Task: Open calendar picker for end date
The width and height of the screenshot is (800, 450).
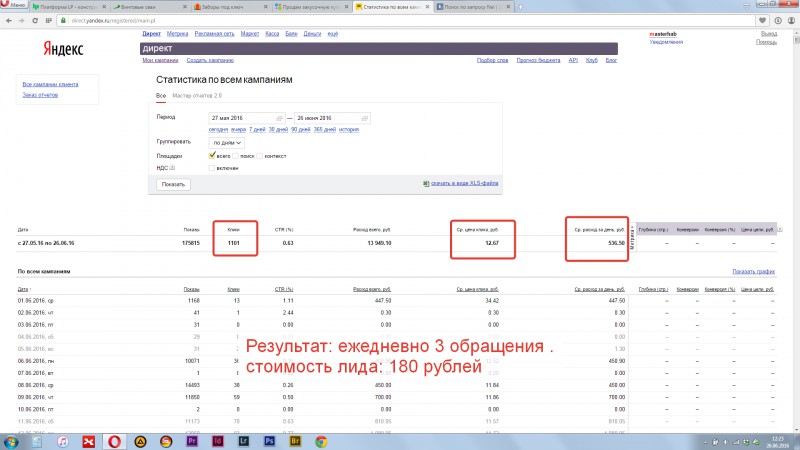Action: coord(365,118)
